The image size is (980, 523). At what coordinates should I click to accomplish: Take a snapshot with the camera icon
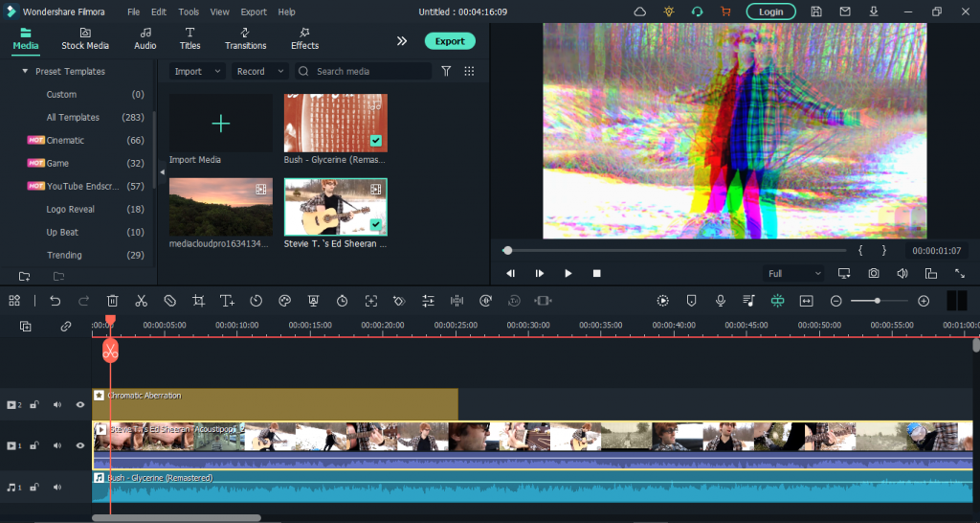pyautogui.click(x=874, y=273)
